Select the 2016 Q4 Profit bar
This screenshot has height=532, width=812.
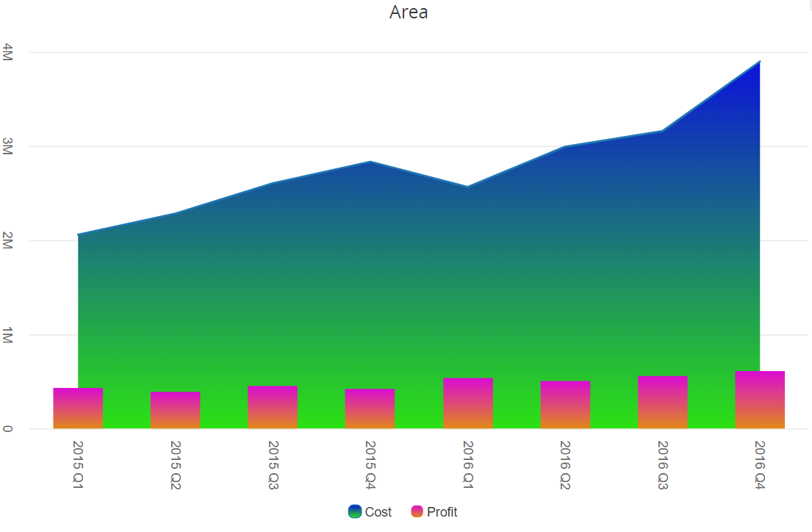pos(760,400)
